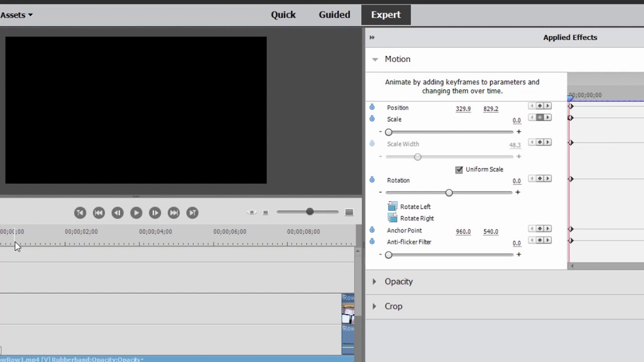Toggle animation stopwatch for Anchor Point

[372, 230]
